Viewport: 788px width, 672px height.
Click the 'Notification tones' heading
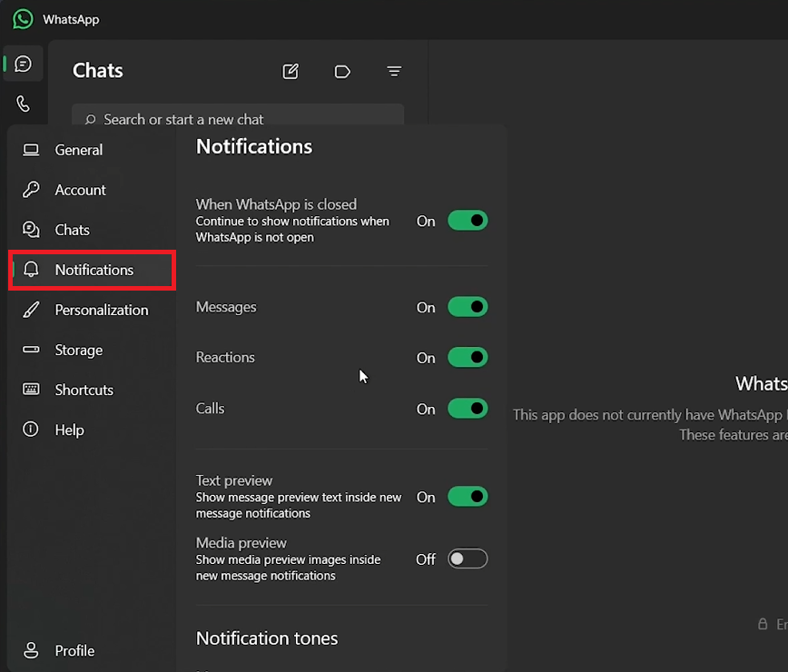[x=267, y=638]
